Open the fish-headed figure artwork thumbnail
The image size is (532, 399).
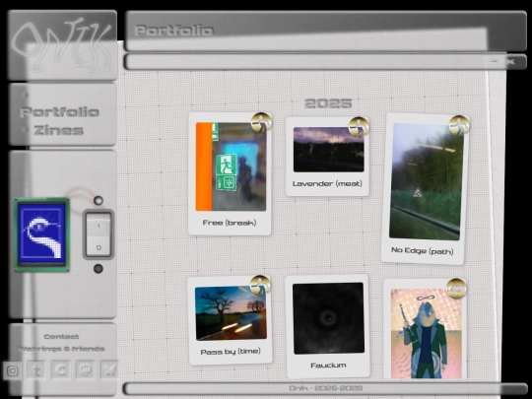427,334
